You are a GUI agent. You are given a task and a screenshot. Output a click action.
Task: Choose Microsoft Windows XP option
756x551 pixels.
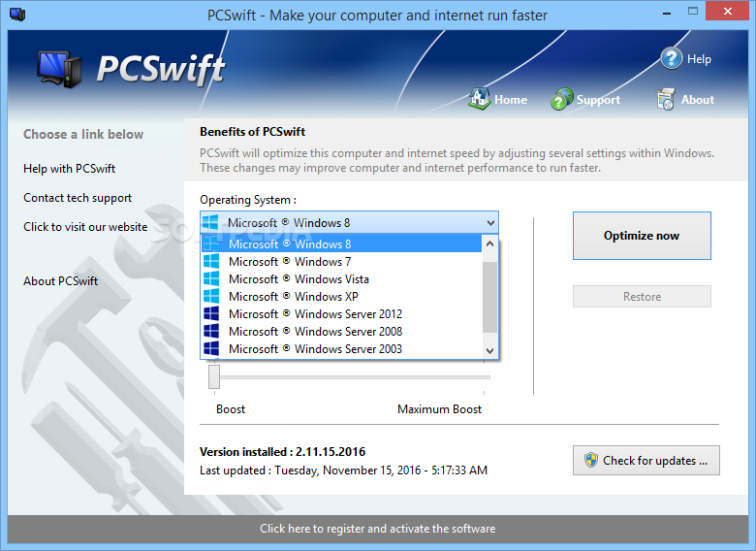point(341,296)
